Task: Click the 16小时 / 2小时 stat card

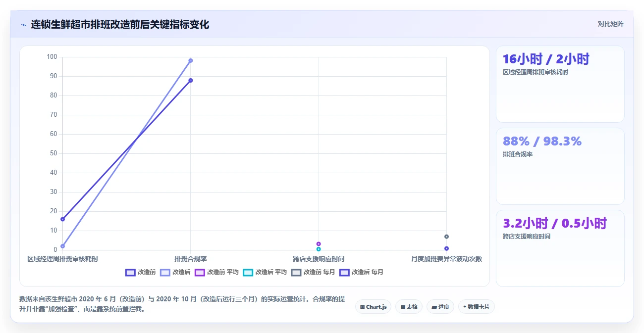Action: coord(560,84)
